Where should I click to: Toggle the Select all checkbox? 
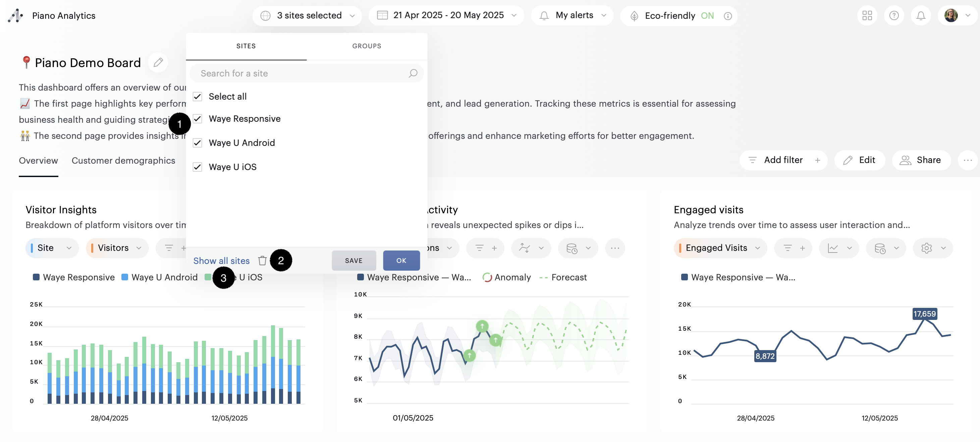click(x=197, y=97)
